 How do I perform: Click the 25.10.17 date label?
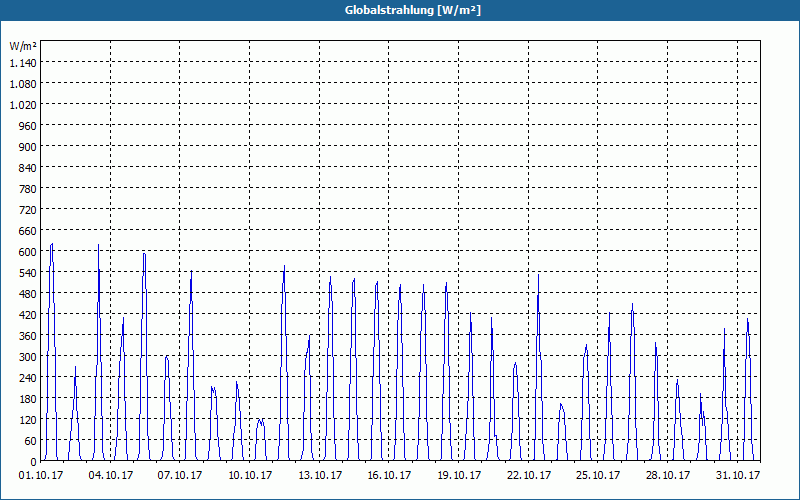click(x=598, y=476)
